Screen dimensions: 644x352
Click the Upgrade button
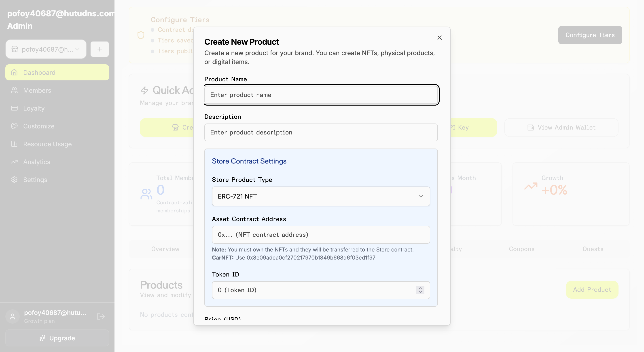click(x=57, y=338)
